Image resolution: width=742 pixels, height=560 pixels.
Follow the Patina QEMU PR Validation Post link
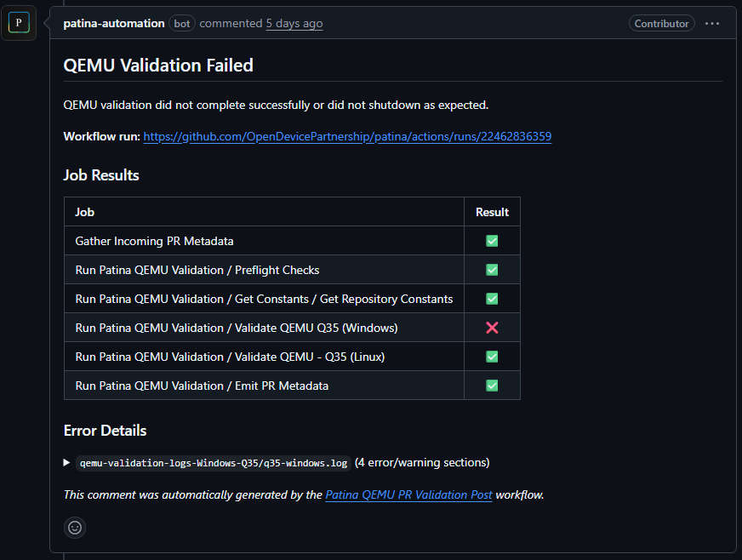[408, 494]
